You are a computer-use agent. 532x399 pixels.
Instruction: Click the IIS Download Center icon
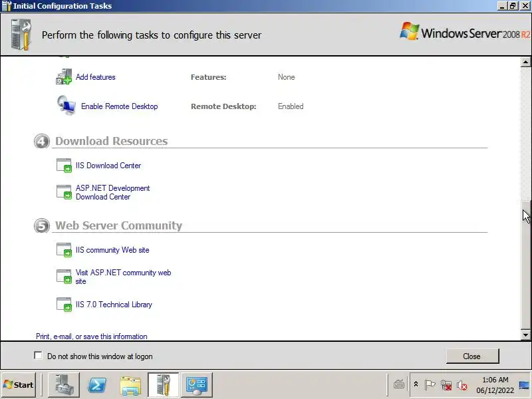click(64, 165)
